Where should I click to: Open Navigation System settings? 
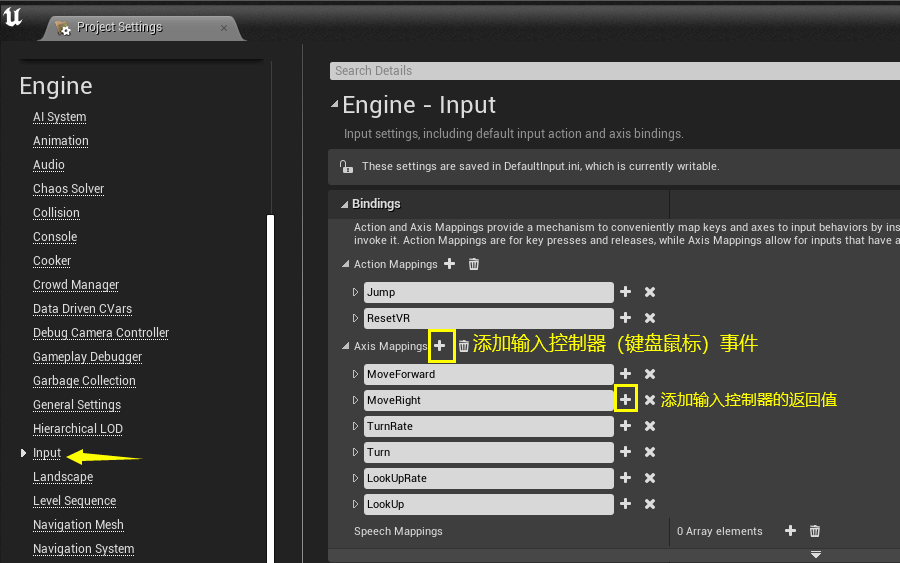click(84, 549)
